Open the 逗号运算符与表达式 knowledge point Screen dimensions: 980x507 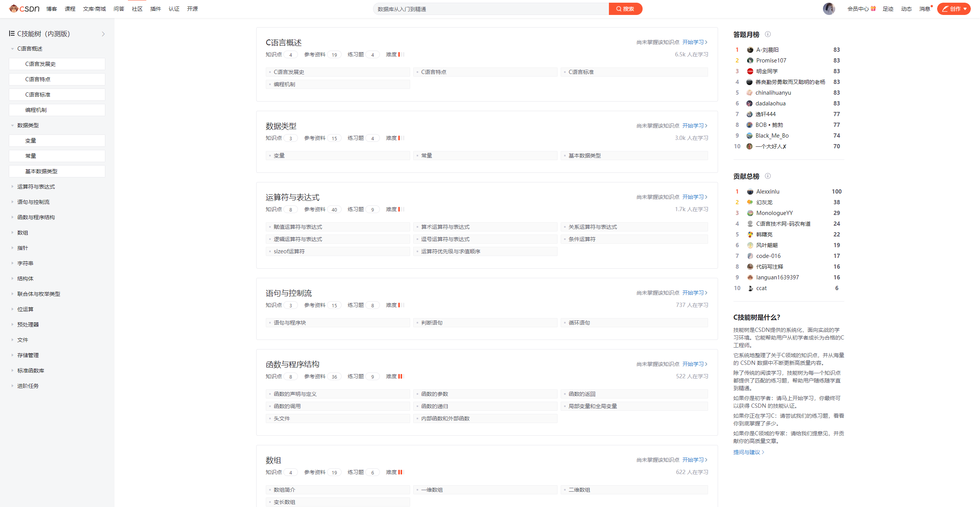click(x=485, y=239)
